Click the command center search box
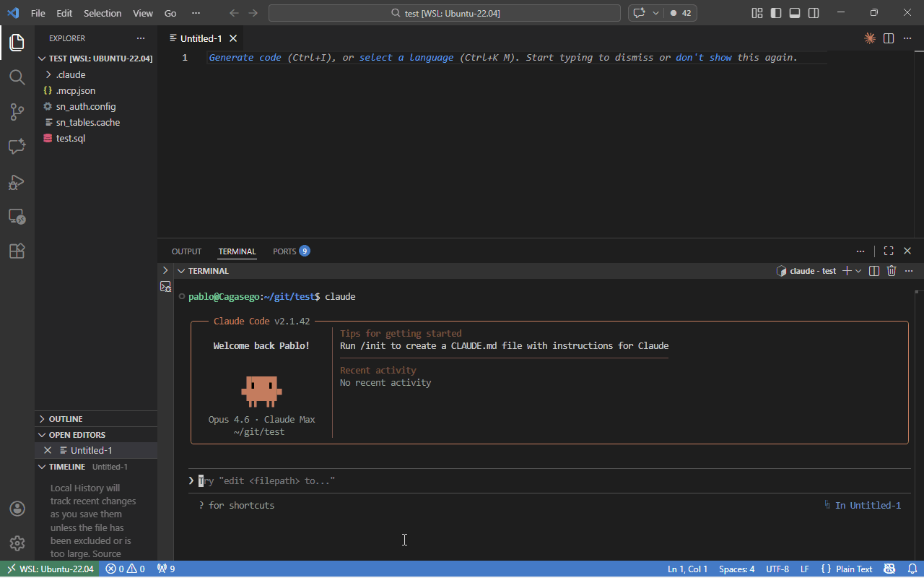The width and height of the screenshot is (924, 578). pyautogui.click(x=445, y=13)
